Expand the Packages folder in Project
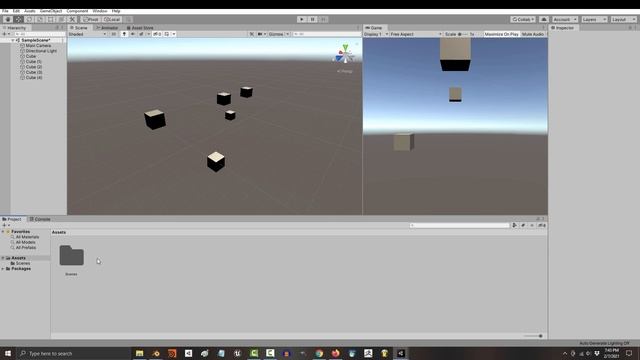Screen dimensions: 640x360 [x=3, y=269]
